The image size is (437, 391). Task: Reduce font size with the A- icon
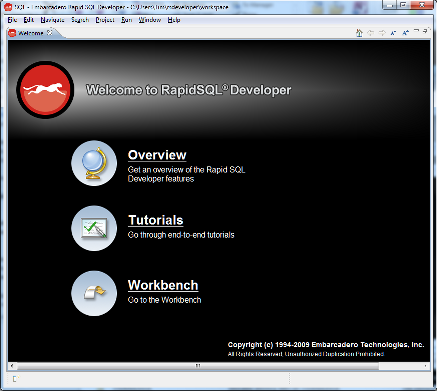[394, 33]
